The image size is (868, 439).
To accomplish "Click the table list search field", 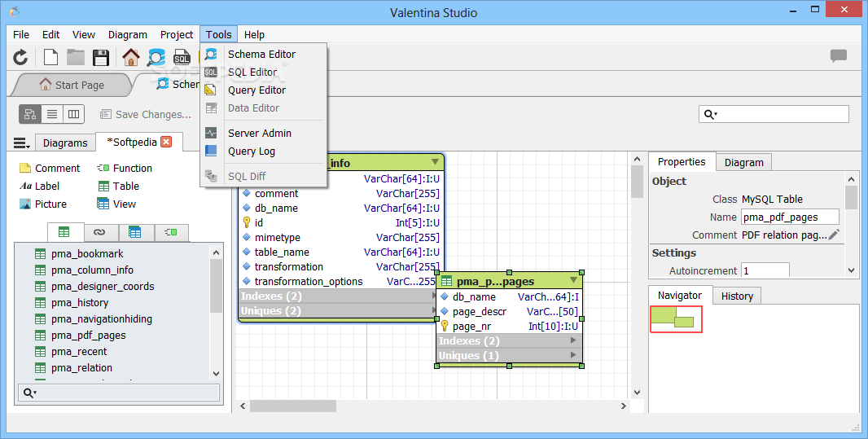I will pos(119,393).
